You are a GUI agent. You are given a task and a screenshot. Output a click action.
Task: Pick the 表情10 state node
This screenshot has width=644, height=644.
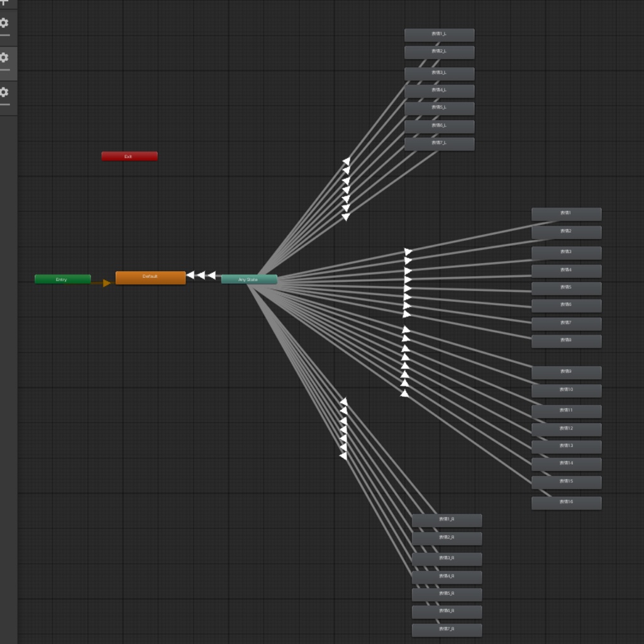[567, 391]
